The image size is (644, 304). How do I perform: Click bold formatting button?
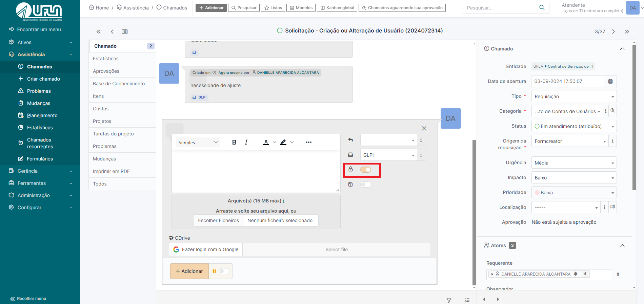pos(234,142)
